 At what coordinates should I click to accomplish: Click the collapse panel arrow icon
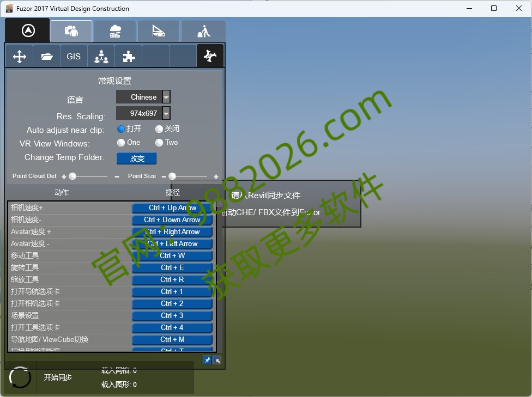217,360
